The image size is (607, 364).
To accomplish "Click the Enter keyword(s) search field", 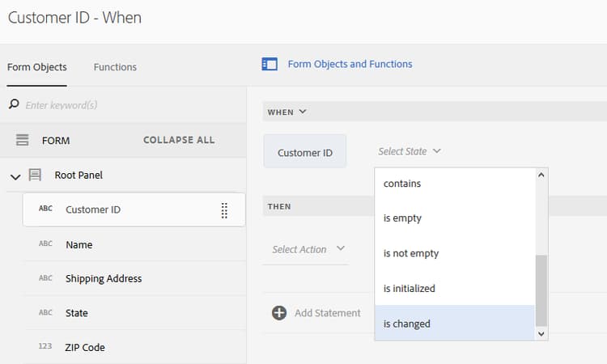I will pyautogui.click(x=121, y=105).
